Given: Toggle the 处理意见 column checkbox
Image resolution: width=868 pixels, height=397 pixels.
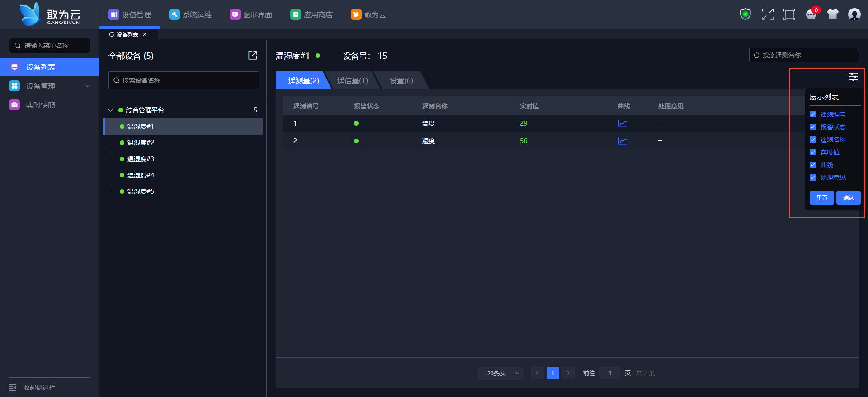Looking at the screenshot, I should [813, 178].
